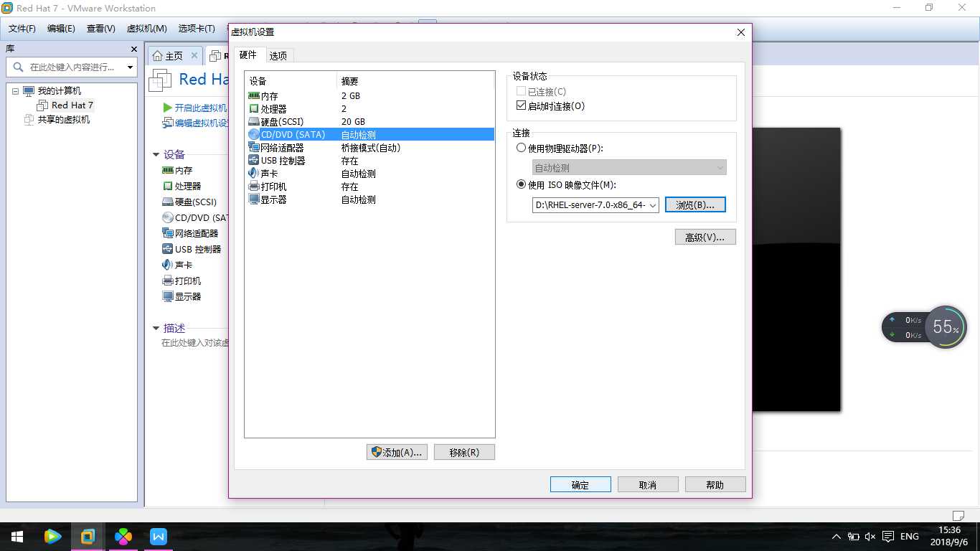This screenshot has height=551, width=980.
Task: Confirm settings with the 确定 button
Action: pyautogui.click(x=580, y=484)
